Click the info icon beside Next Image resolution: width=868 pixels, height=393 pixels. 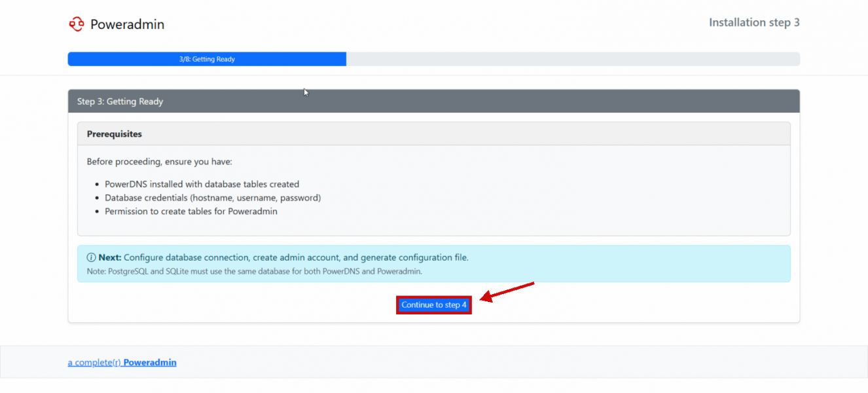tap(92, 257)
